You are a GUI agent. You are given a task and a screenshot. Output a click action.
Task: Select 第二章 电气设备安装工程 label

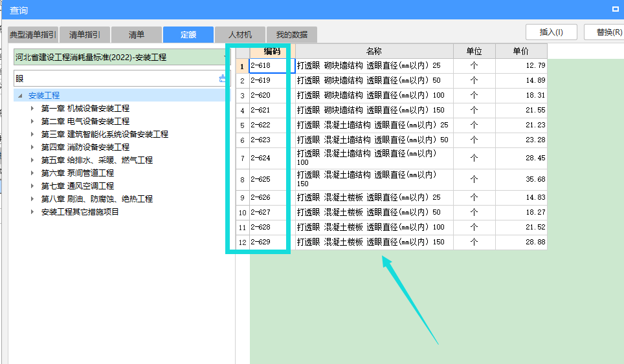click(85, 121)
